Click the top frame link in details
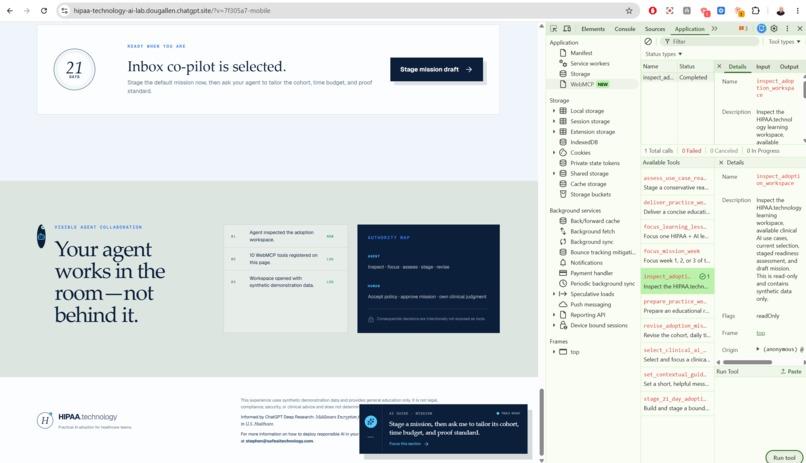806x463 pixels. pyautogui.click(x=760, y=333)
